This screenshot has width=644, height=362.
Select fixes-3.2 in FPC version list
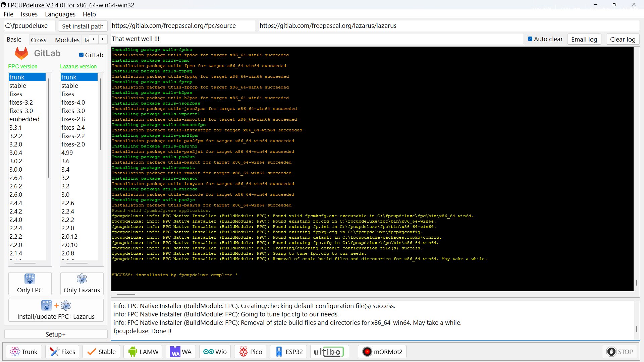tap(21, 102)
